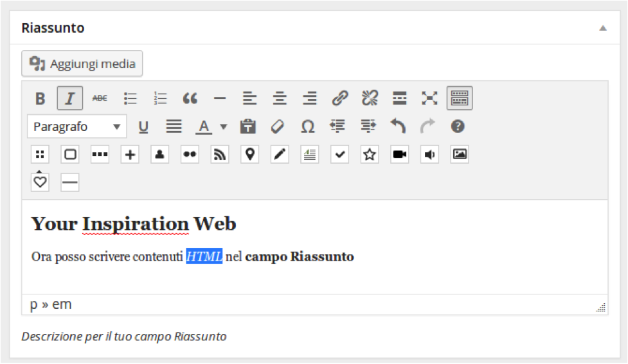Undo the last edit
Image resolution: width=628 pixels, height=364 pixels.
pyautogui.click(x=398, y=126)
